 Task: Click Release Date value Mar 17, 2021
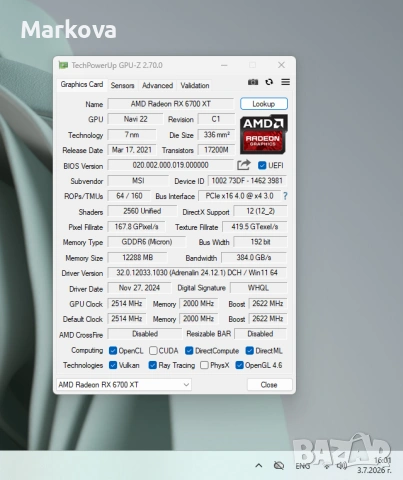click(x=132, y=150)
